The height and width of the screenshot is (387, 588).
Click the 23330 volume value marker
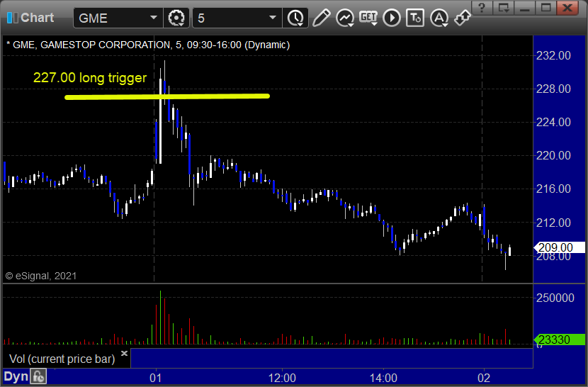coord(559,340)
